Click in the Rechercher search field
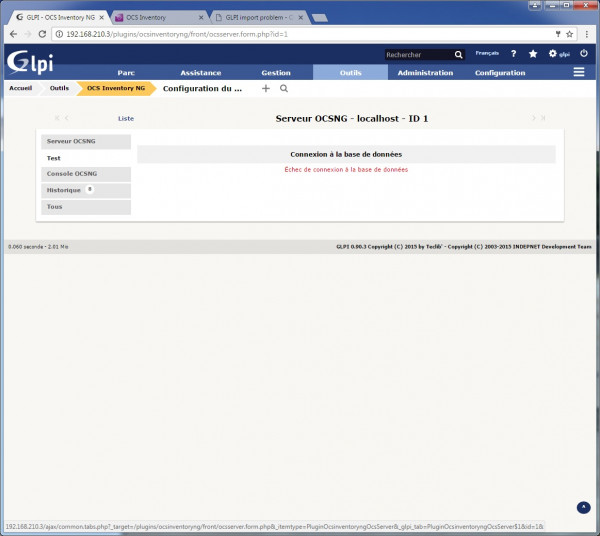Screen dimensions: 600x536 click(x=419, y=55)
